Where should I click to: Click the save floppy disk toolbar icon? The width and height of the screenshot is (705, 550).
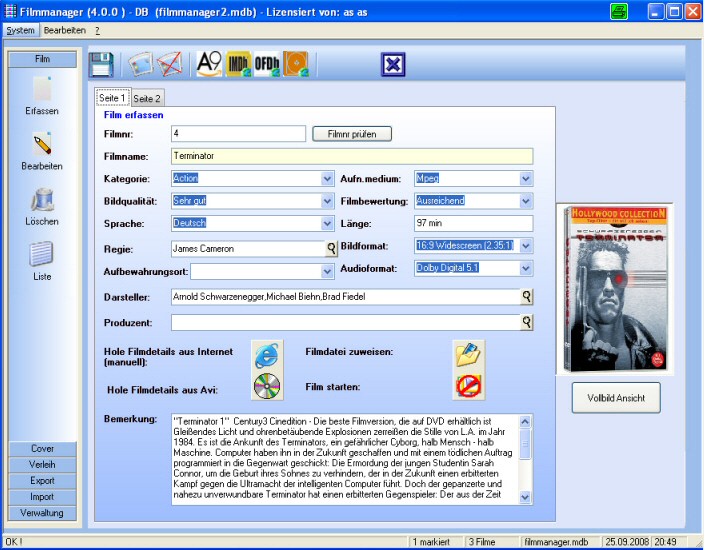click(x=101, y=66)
